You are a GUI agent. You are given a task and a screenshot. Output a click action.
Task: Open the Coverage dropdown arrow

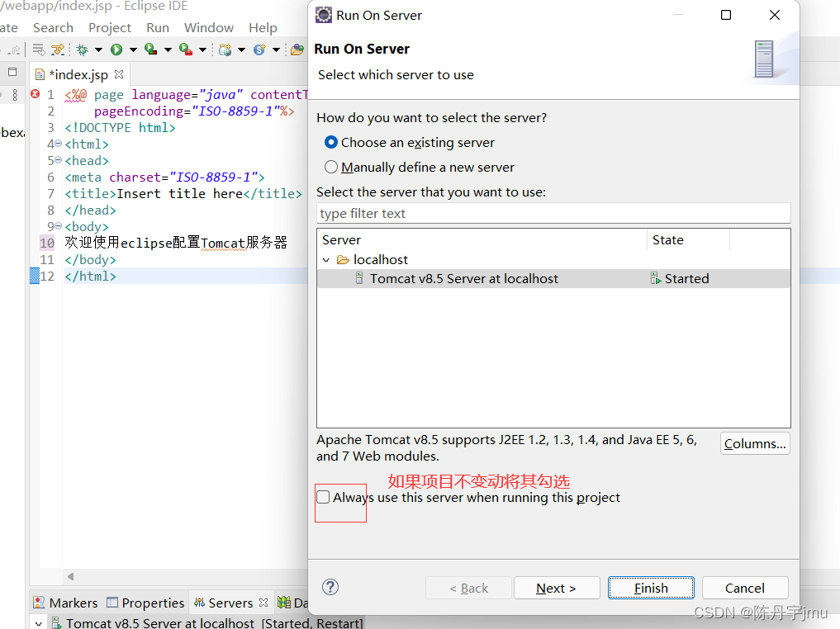(168, 50)
